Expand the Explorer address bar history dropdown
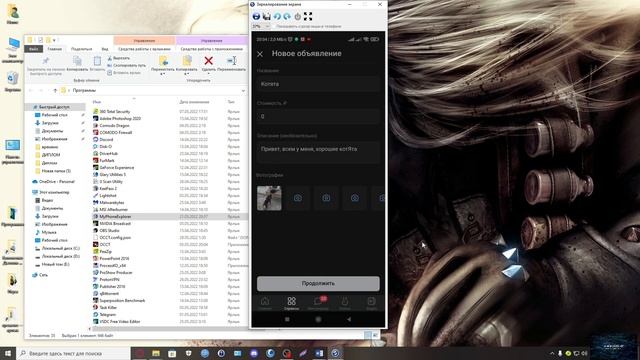 point(243,90)
